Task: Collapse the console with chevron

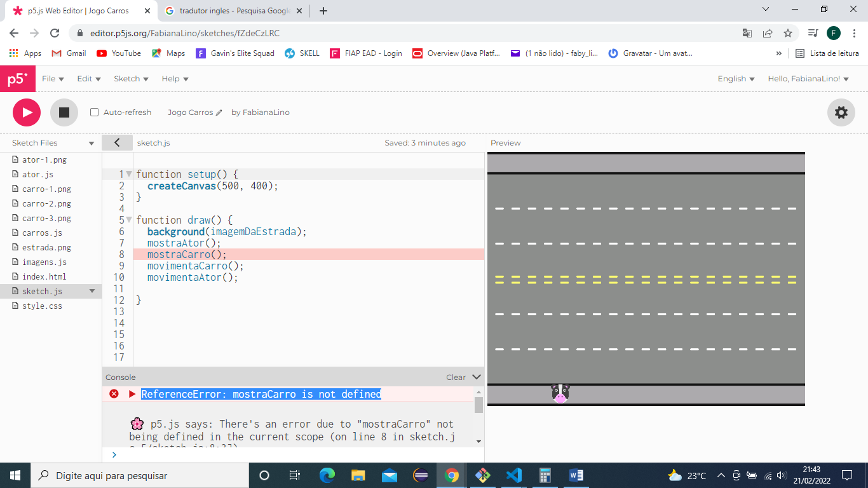Action: (x=477, y=377)
